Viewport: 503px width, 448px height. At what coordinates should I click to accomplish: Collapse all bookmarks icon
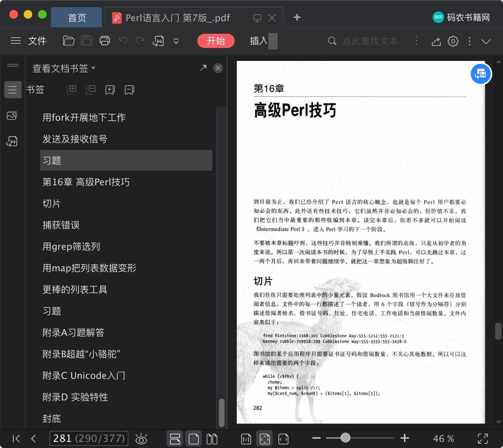click(91, 90)
